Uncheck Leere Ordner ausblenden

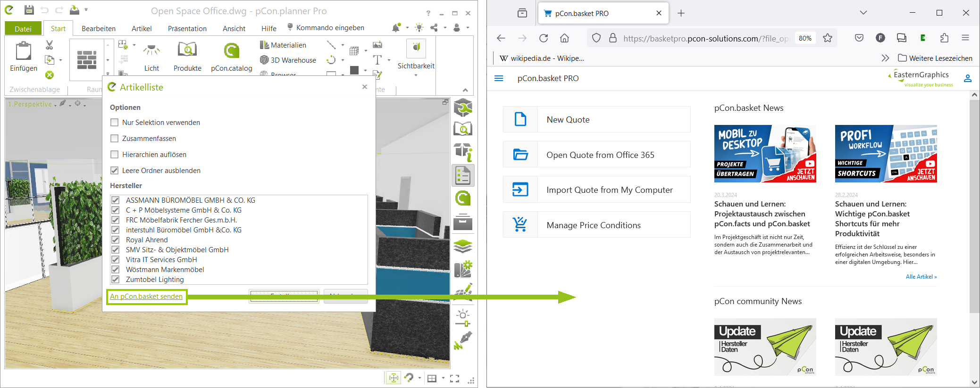pos(114,170)
